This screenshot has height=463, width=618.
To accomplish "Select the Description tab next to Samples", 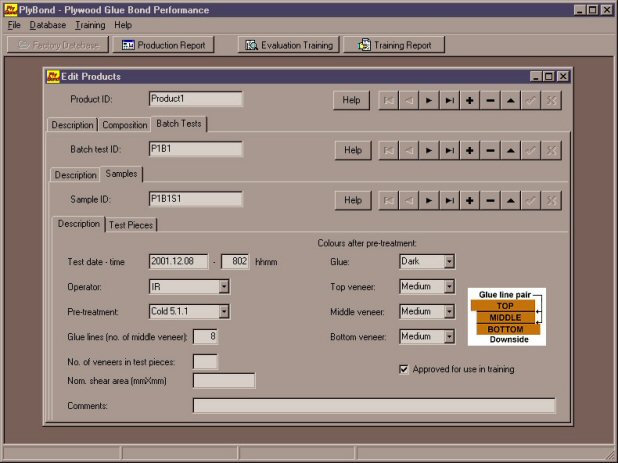I will [x=75, y=175].
